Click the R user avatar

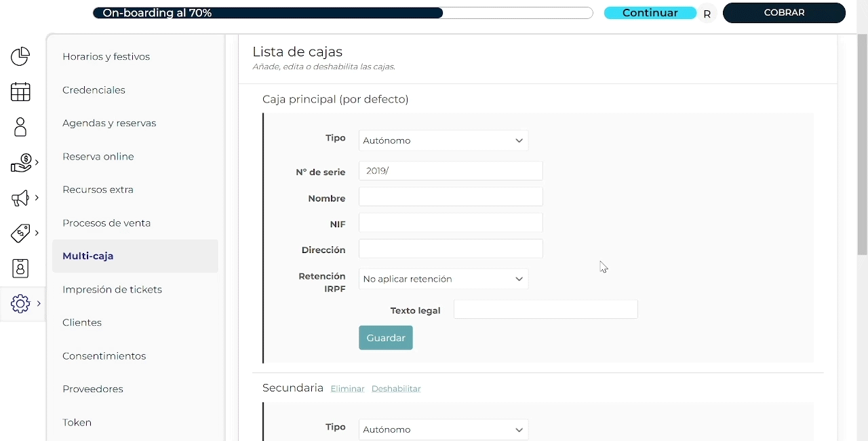click(707, 14)
